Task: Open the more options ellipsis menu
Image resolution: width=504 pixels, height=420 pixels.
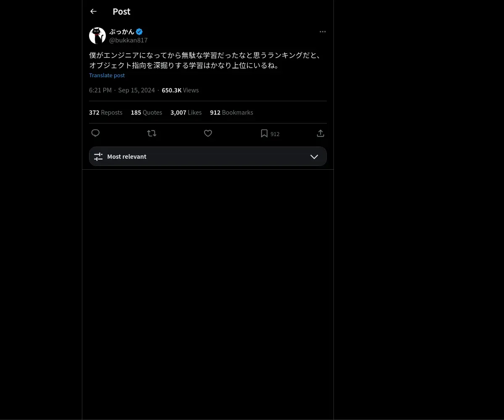Action: 323,31
